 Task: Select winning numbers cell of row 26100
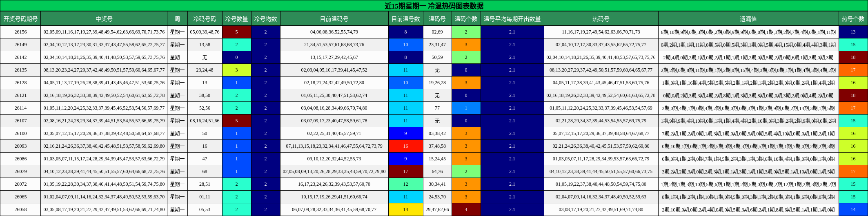(104, 133)
